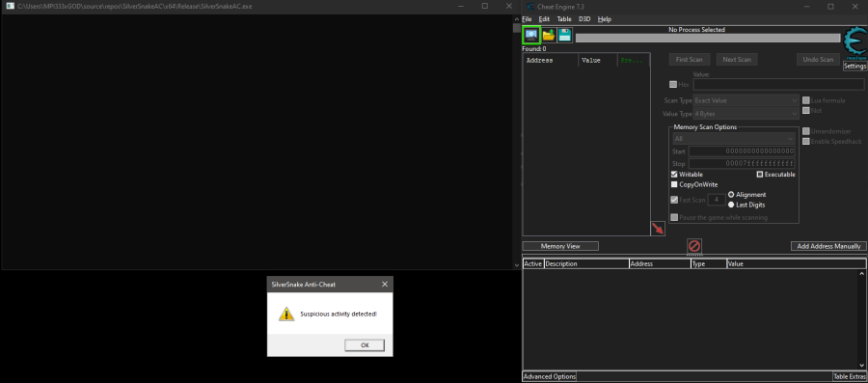Screen dimensions: 868x383
Task: Click the Next Scan button
Action: click(737, 59)
